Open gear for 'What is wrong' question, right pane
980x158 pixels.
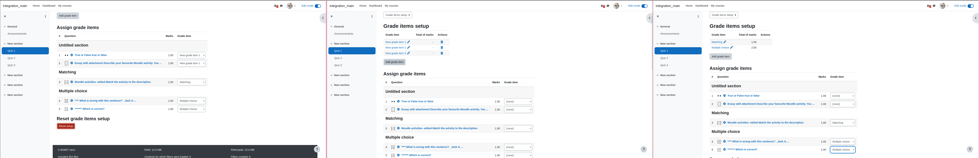(x=724, y=142)
